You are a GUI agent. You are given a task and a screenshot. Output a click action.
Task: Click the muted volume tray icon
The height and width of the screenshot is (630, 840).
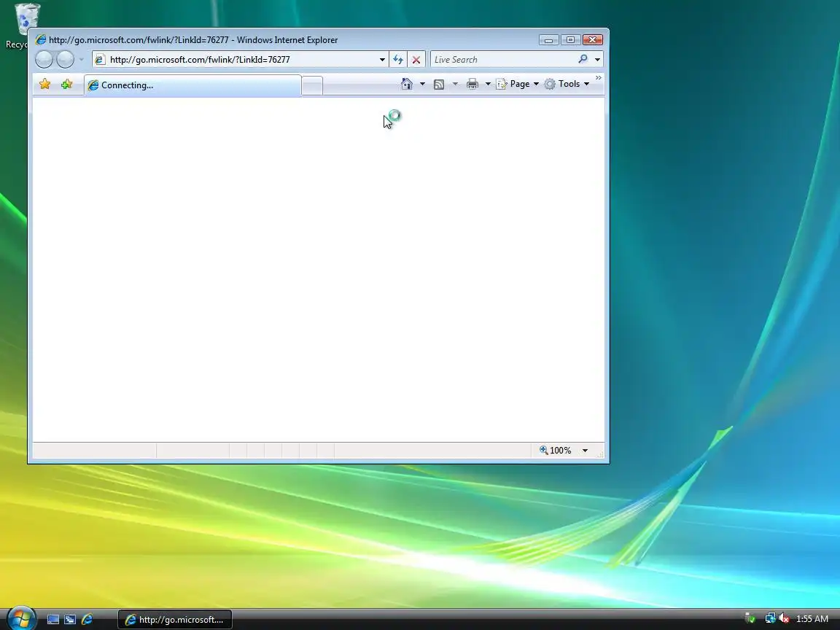(784, 619)
